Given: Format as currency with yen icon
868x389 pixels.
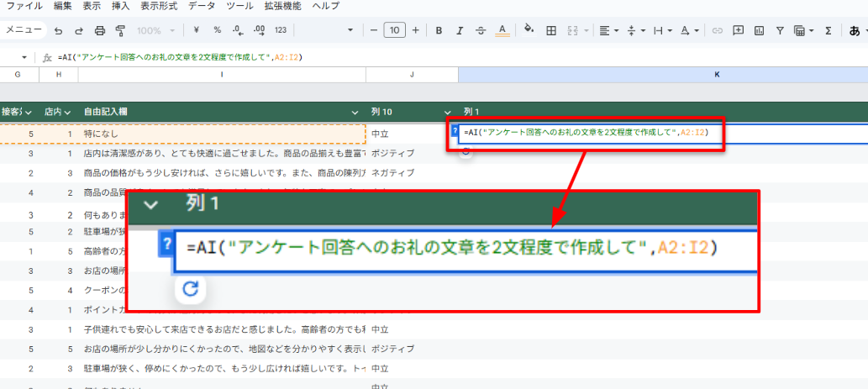Looking at the screenshot, I should point(197,30).
